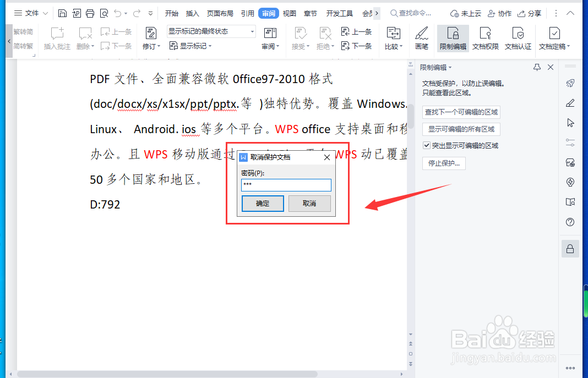This screenshot has height=378, width=588.
Task: Switch to the 开始 tab
Action: click(171, 14)
